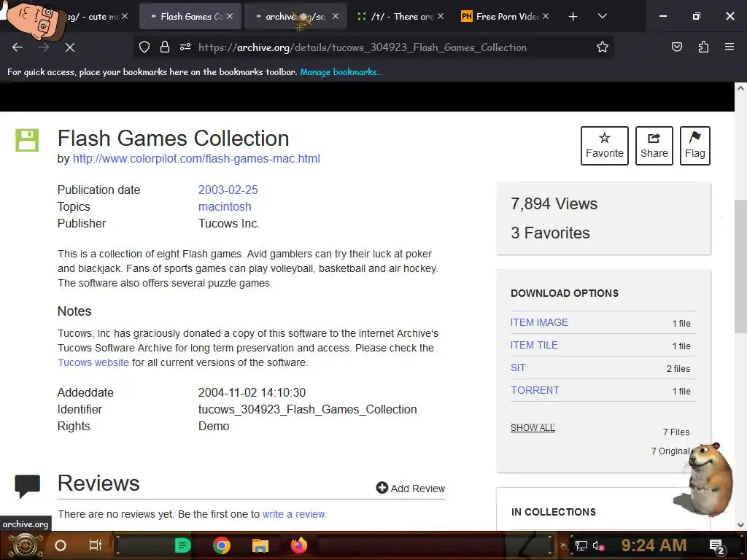The width and height of the screenshot is (747, 560).
Task: Click the muted volume tray icon
Action: 598,545
